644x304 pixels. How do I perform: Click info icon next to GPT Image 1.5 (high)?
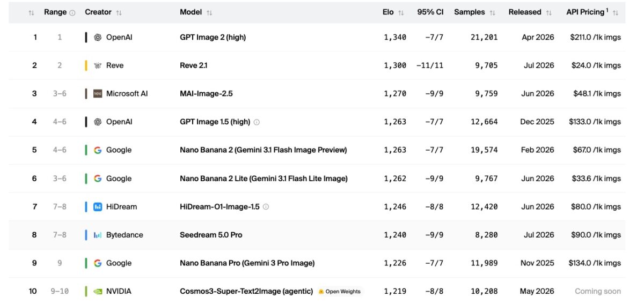(257, 122)
